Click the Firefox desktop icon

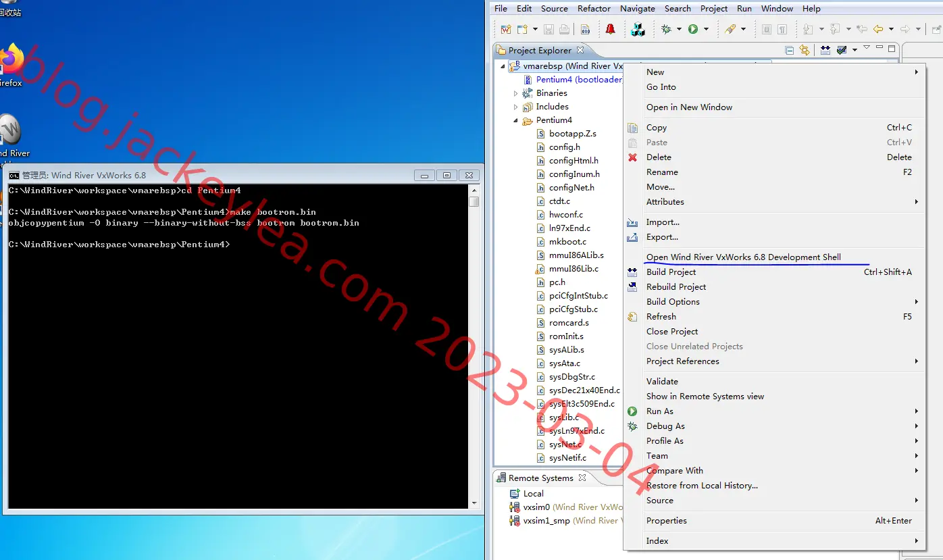(10, 66)
